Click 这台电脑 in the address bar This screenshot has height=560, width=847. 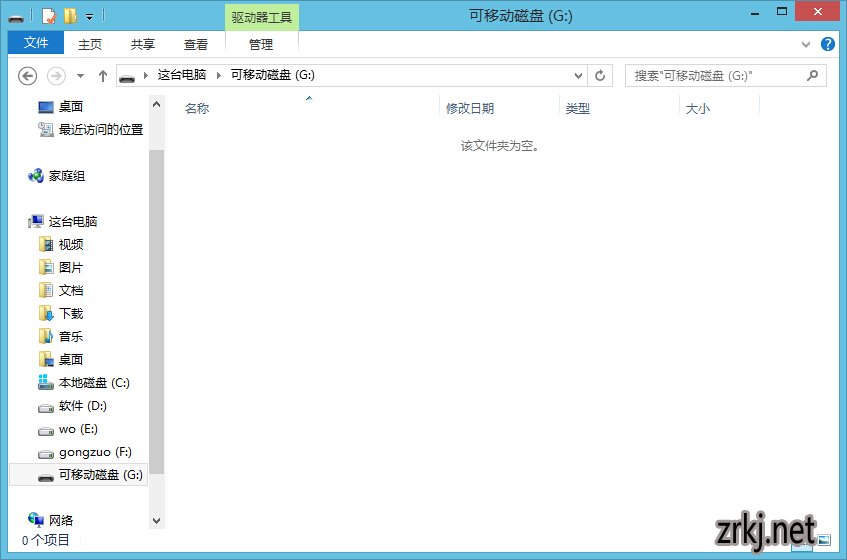182,75
